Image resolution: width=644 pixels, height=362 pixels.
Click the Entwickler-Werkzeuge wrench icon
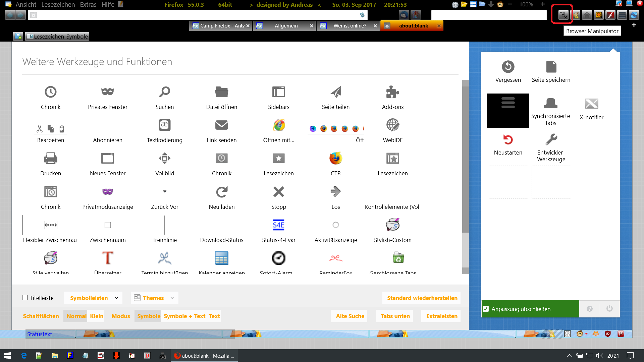(551, 139)
